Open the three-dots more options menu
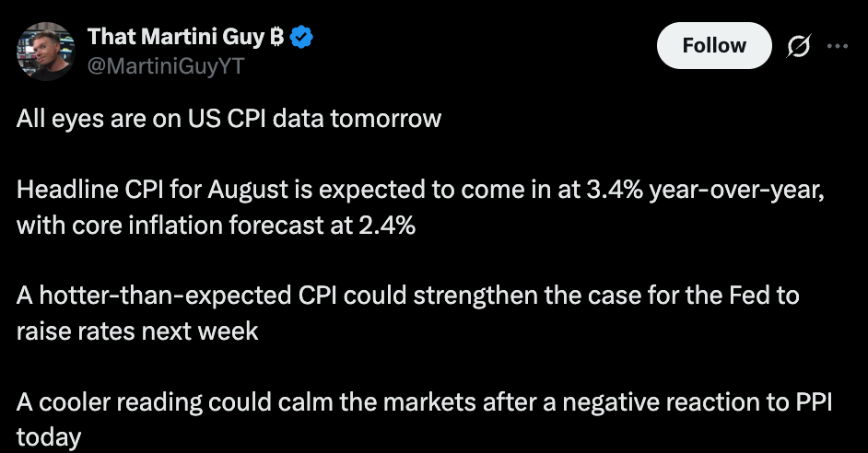868x453 pixels. pos(838,46)
